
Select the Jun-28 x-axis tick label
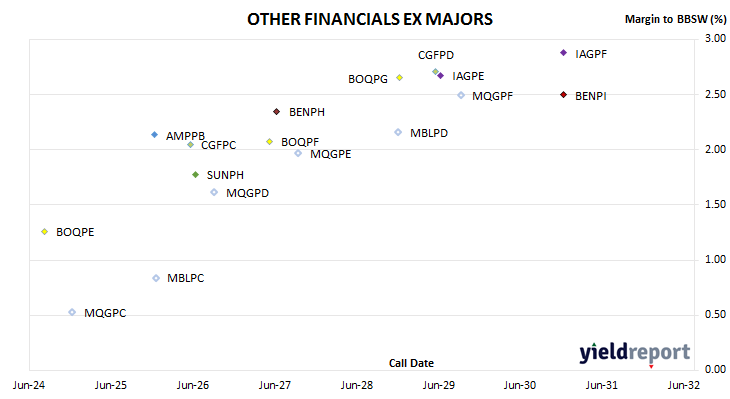pyautogui.click(x=357, y=385)
